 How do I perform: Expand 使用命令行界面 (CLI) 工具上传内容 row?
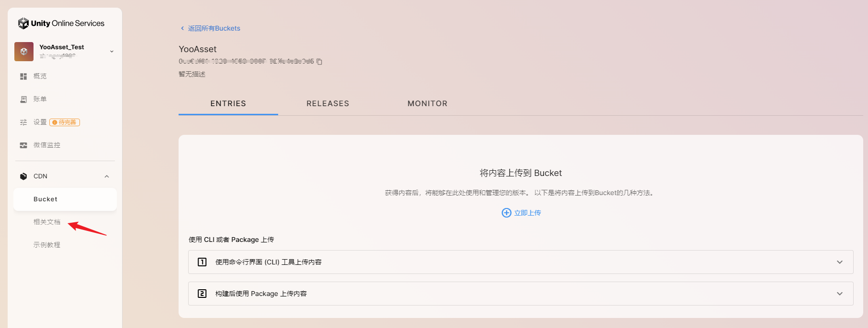[521, 262]
